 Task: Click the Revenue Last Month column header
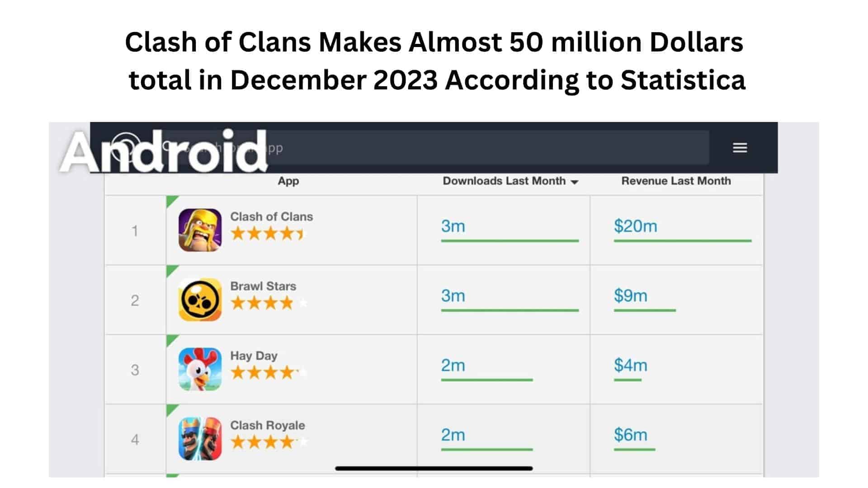click(x=676, y=181)
